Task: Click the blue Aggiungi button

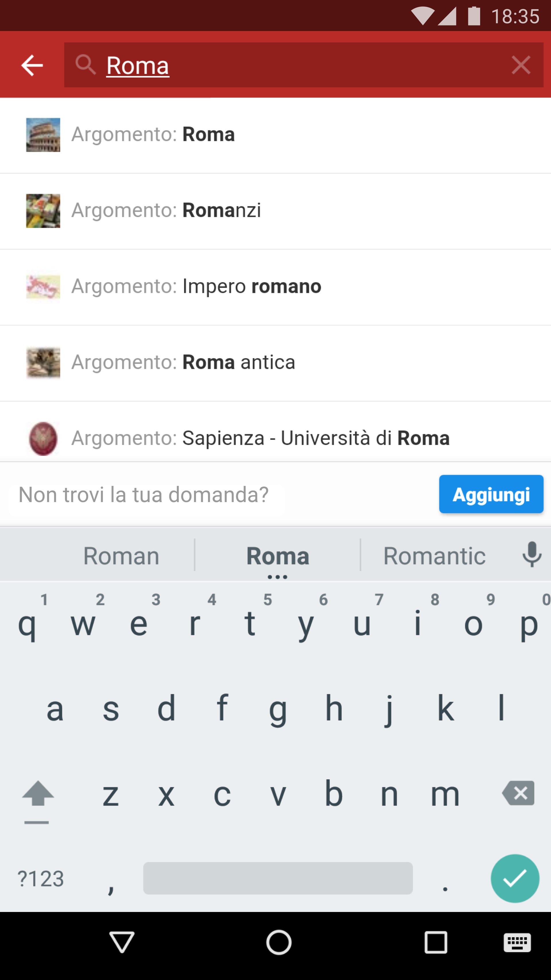Action: (x=491, y=494)
